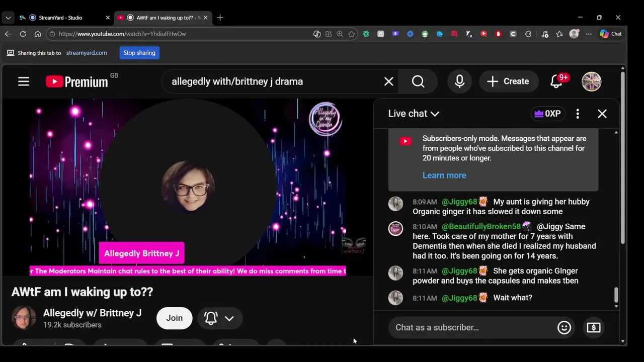
Task: Open a new browser tab
Action: (220, 18)
